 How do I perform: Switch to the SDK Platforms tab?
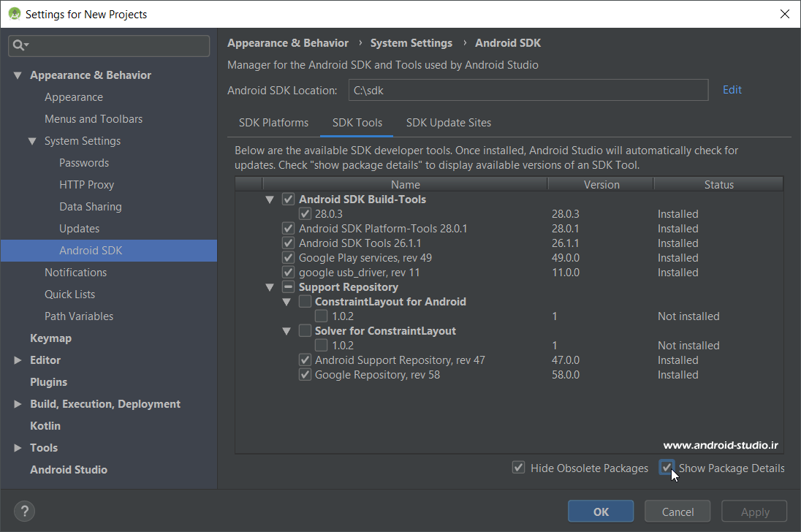click(274, 123)
